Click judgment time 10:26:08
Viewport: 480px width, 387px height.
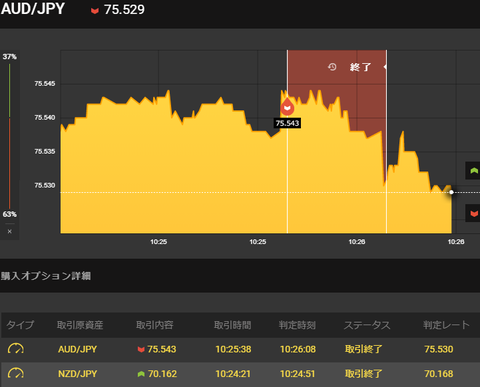[298, 349]
